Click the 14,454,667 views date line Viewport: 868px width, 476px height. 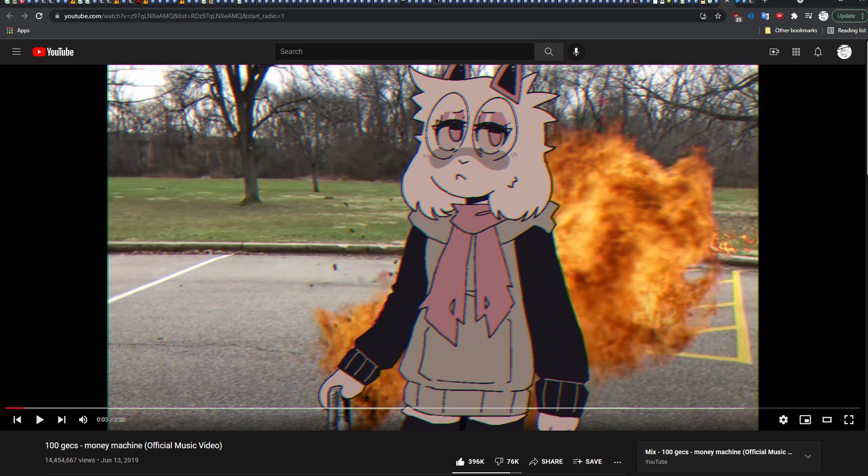tap(92, 460)
